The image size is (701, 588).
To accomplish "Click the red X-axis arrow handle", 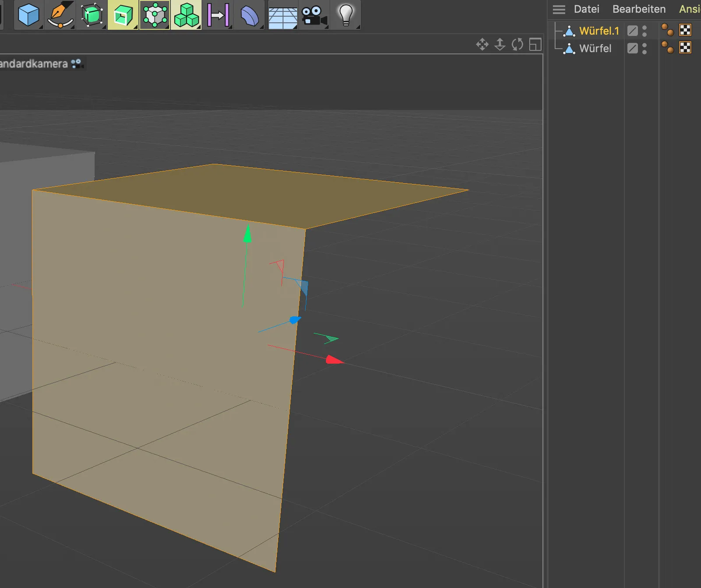I will [334, 360].
